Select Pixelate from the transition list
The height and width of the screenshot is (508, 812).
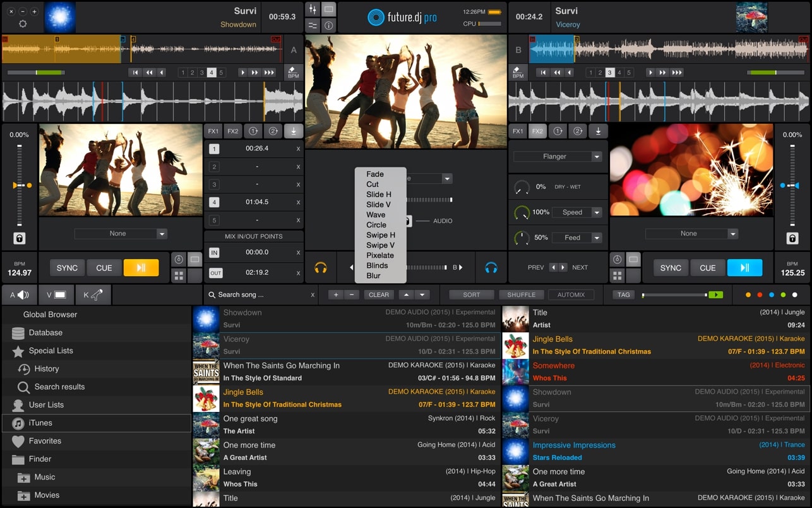click(380, 255)
